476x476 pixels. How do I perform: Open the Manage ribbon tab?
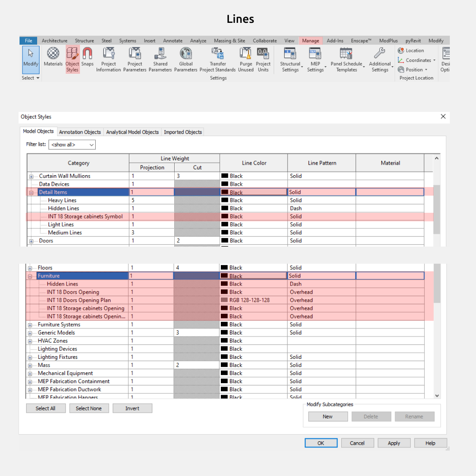310,40
